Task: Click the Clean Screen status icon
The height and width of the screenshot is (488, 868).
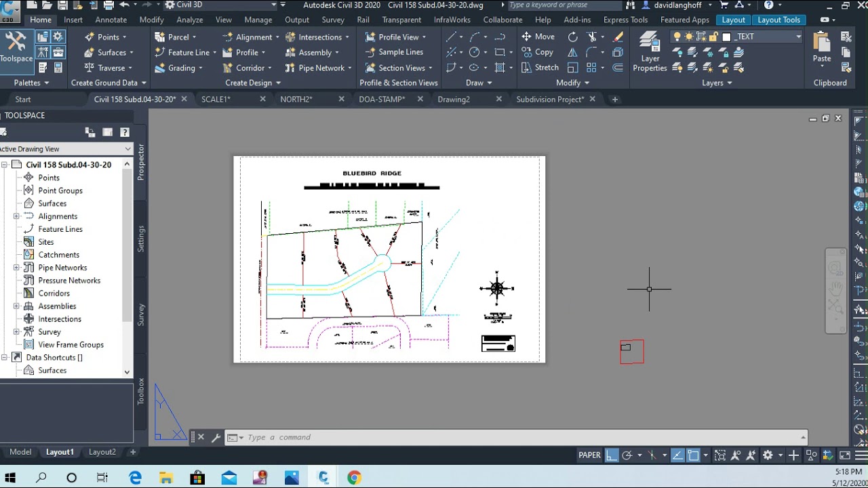Action: point(845,455)
